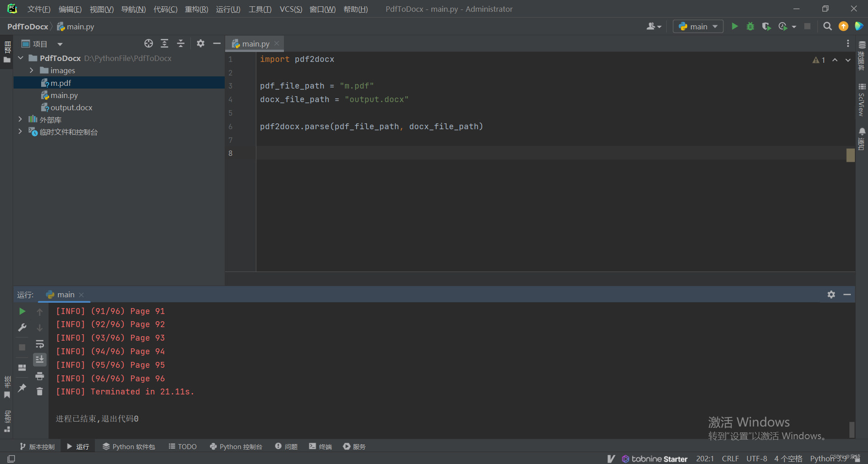Stop process in run panel
This screenshot has height=464, width=868.
pos(22,347)
